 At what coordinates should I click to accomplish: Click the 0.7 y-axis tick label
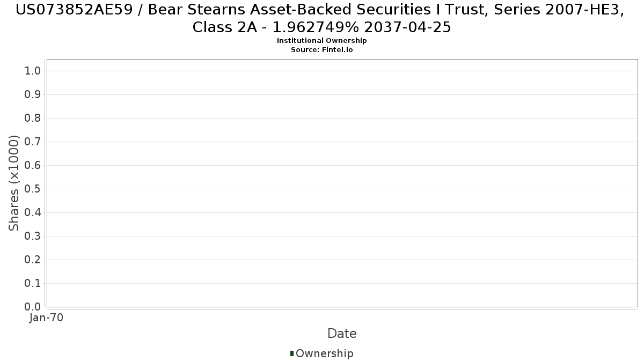[33, 142]
